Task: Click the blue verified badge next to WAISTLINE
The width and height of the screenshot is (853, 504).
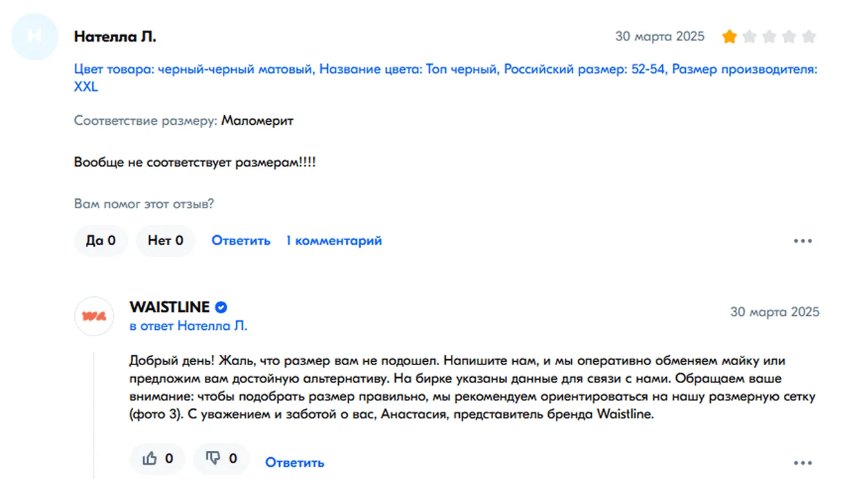Action: coord(221,307)
